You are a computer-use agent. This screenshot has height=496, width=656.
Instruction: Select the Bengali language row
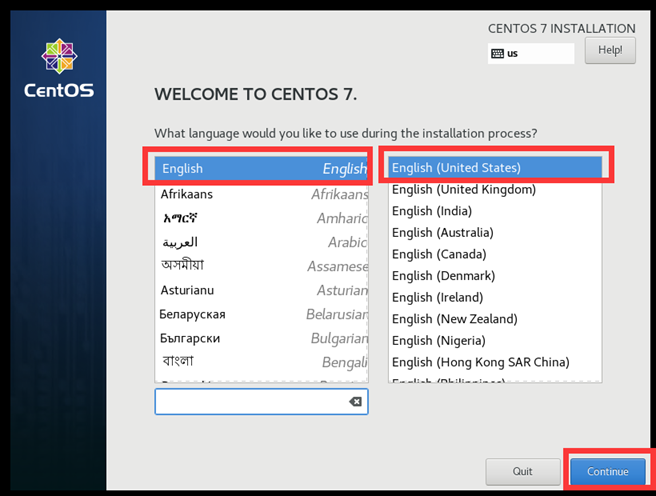[x=261, y=362]
